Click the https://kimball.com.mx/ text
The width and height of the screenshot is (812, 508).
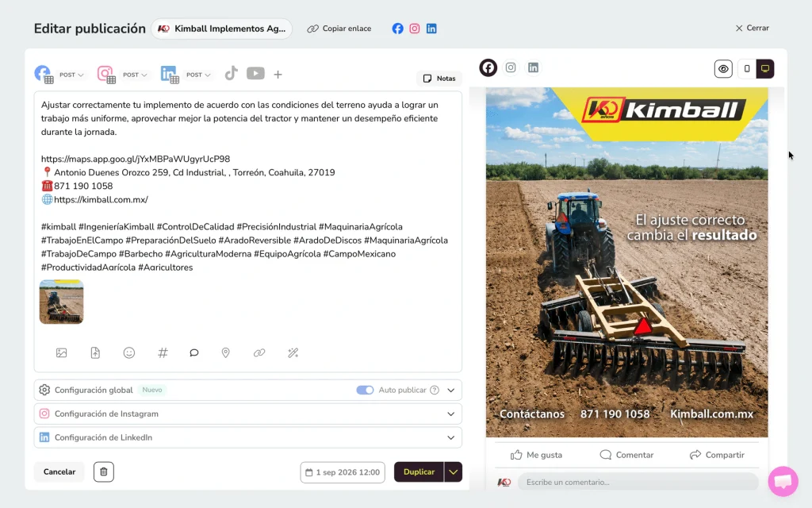(101, 199)
